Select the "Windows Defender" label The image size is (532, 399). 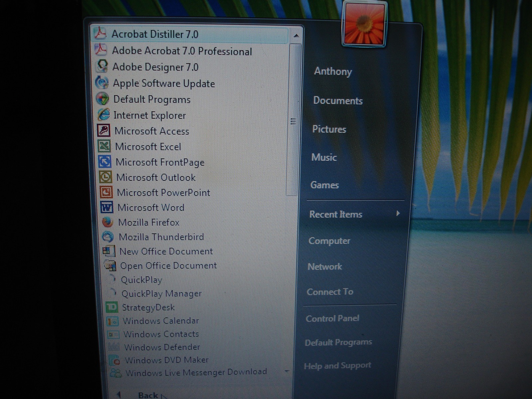coord(162,347)
